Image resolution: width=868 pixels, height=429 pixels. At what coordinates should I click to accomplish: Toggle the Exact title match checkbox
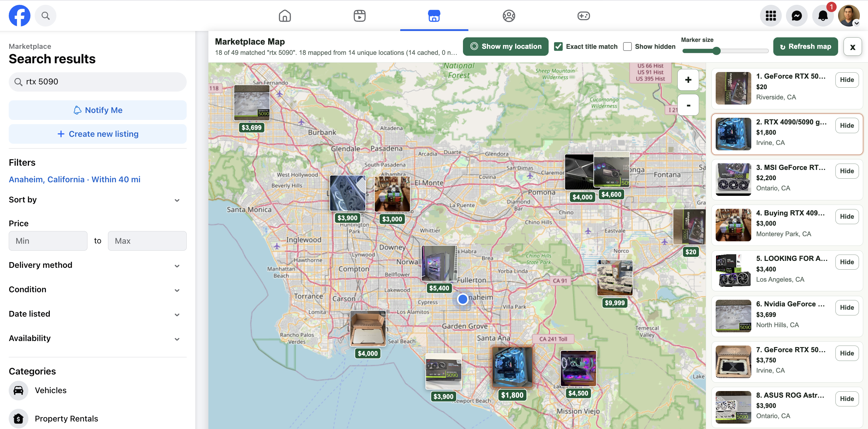point(558,46)
